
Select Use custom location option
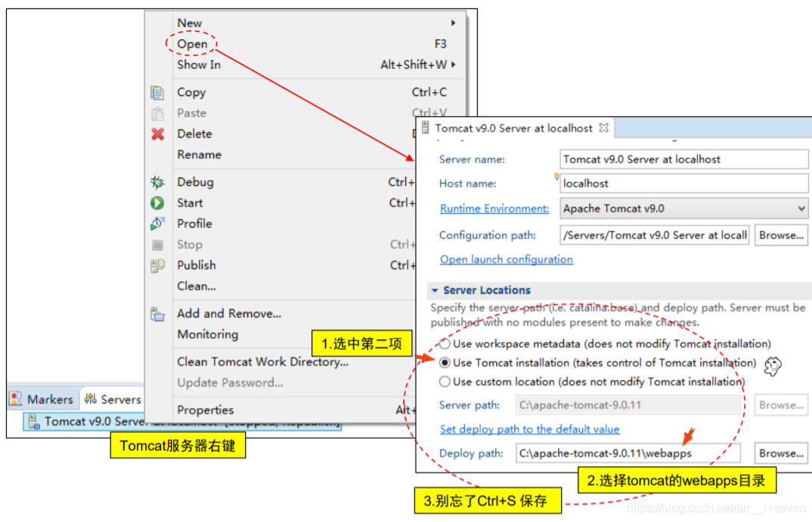[x=445, y=381]
